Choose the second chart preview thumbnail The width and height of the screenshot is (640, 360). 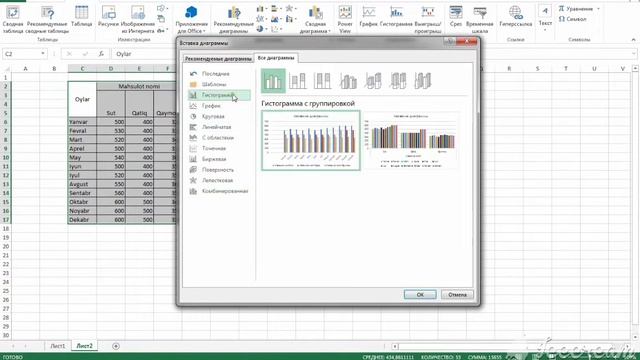pyautogui.click(x=411, y=140)
